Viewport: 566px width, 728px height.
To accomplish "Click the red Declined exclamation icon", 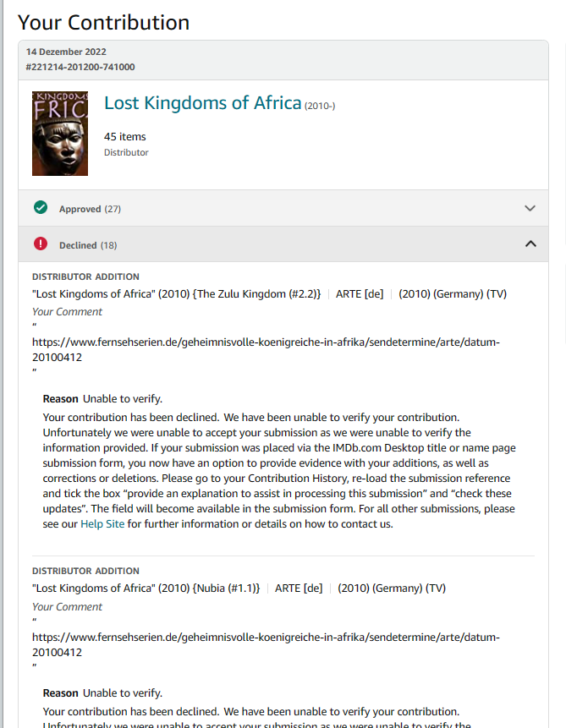I will click(x=40, y=244).
